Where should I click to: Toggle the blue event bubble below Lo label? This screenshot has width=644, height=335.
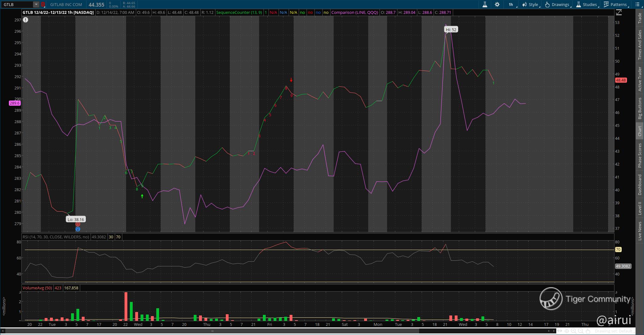78,229
